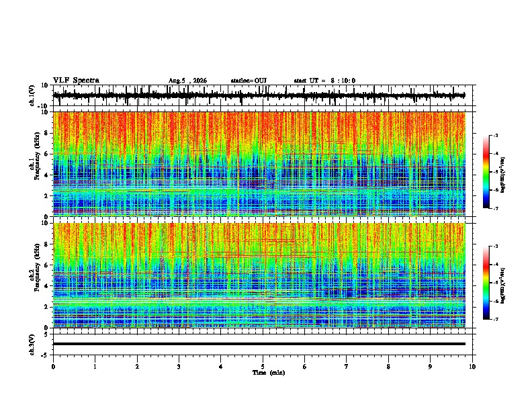The width and height of the screenshot is (532, 411).
Task: Click the "2" tick on the time axis
Action: [x=137, y=367]
